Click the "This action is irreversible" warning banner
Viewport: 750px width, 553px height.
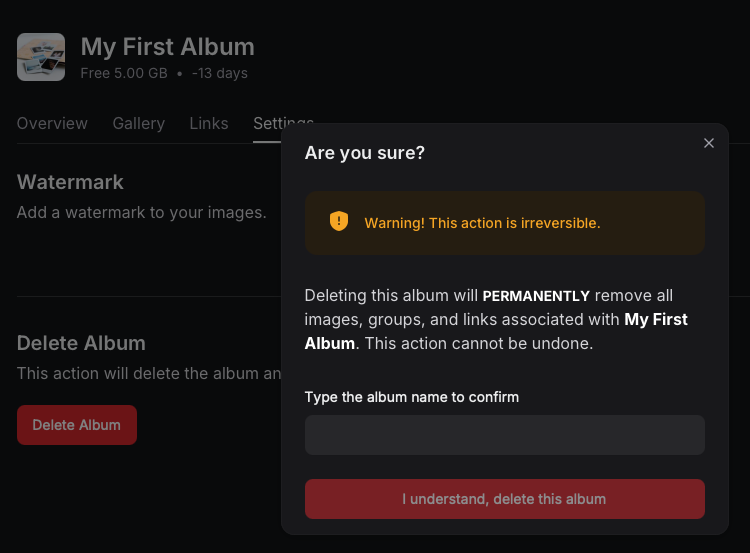point(505,223)
